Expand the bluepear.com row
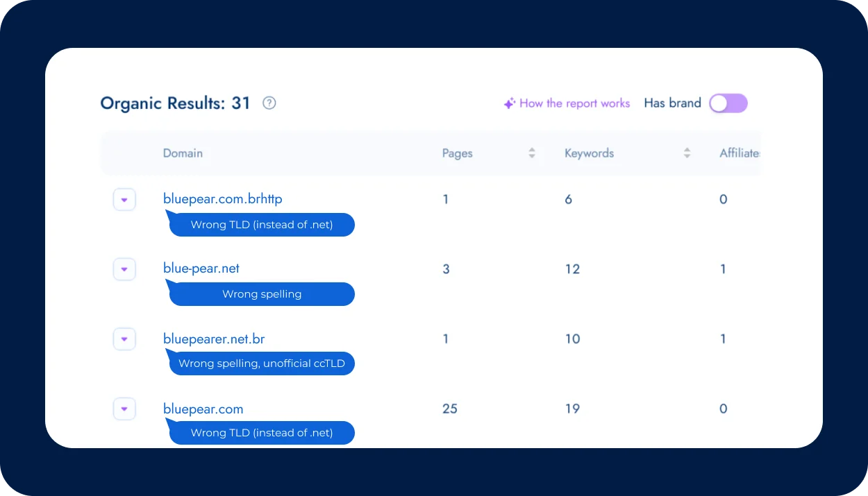 tap(124, 409)
